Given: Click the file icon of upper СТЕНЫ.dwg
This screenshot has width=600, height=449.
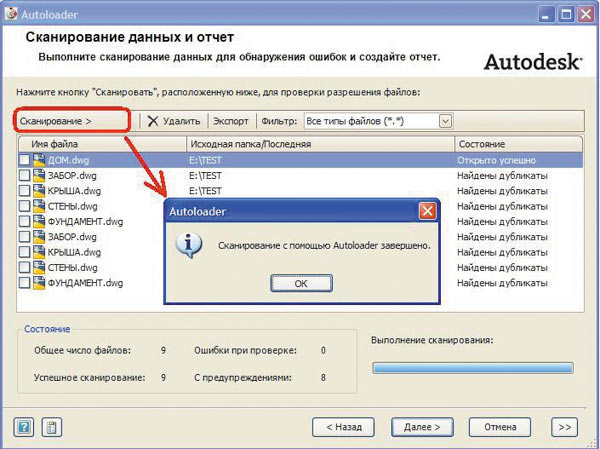Looking at the screenshot, I should (39, 206).
